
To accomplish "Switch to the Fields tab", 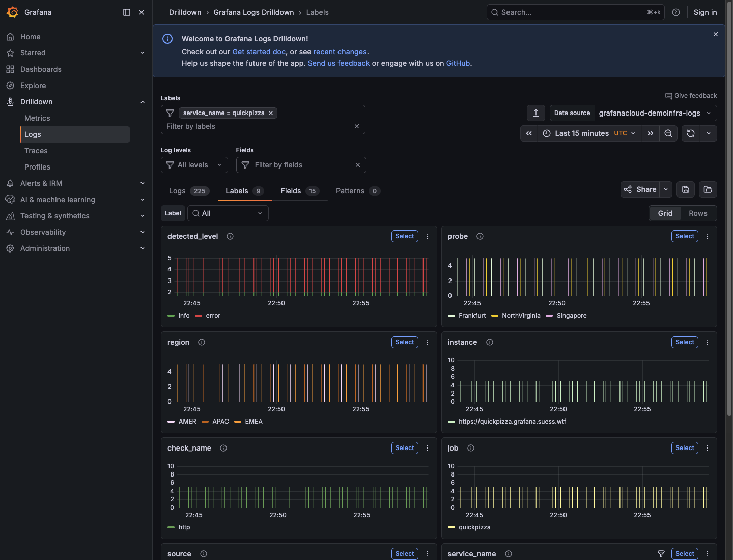I will pyautogui.click(x=292, y=191).
